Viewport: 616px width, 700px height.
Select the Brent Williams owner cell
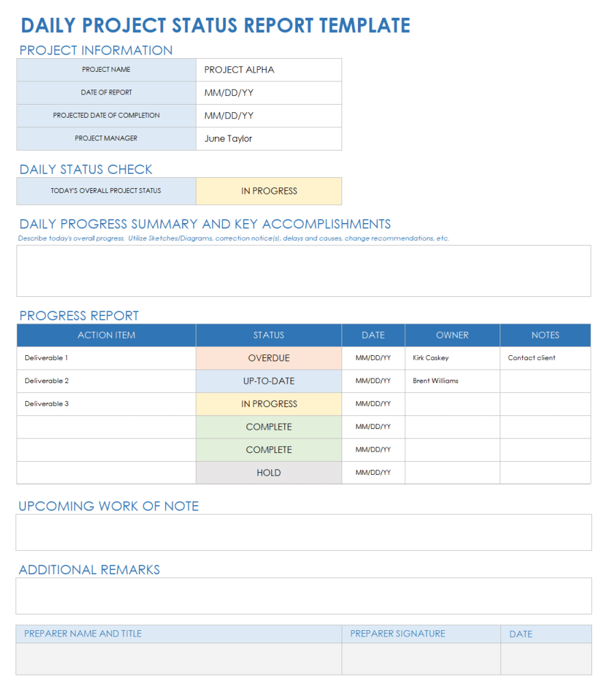[452, 380]
